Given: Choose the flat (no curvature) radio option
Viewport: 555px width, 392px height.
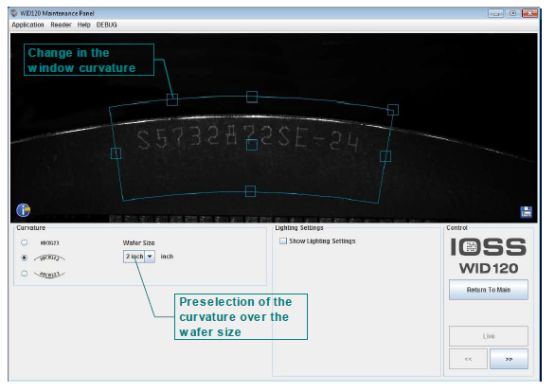Looking at the screenshot, I should tap(25, 242).
